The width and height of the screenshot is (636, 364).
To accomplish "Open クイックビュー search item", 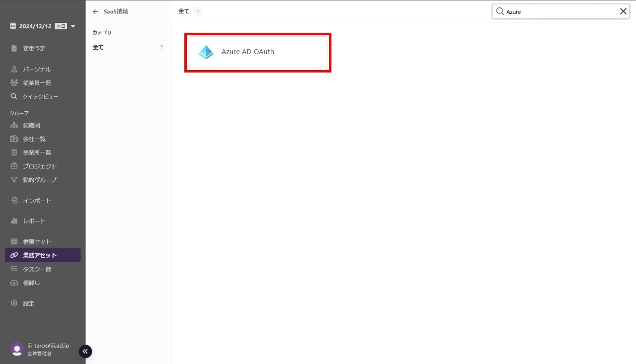I will tap(40, 96).
